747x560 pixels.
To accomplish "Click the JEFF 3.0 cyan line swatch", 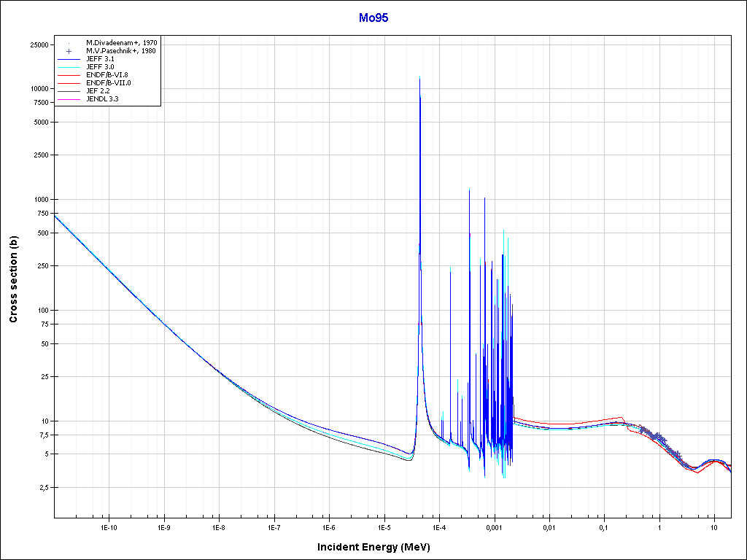I will pyautogui.click(x=68, y=67).
